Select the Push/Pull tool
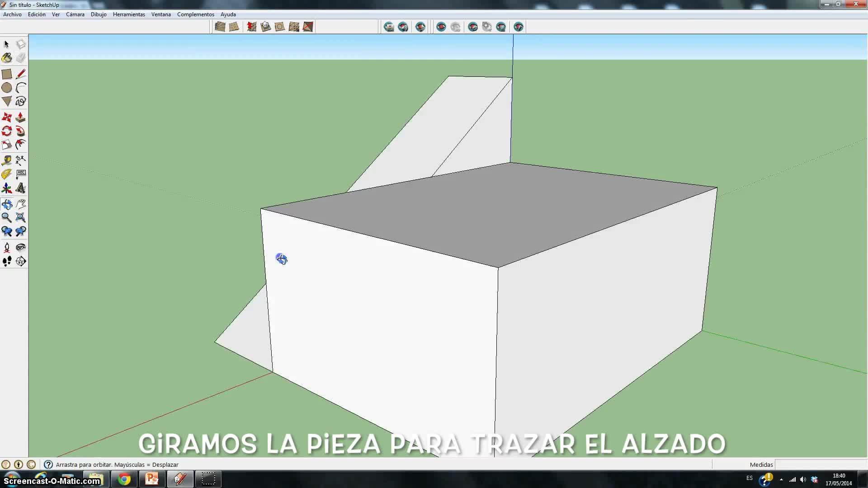868x488 pixels. pos(20,118)
